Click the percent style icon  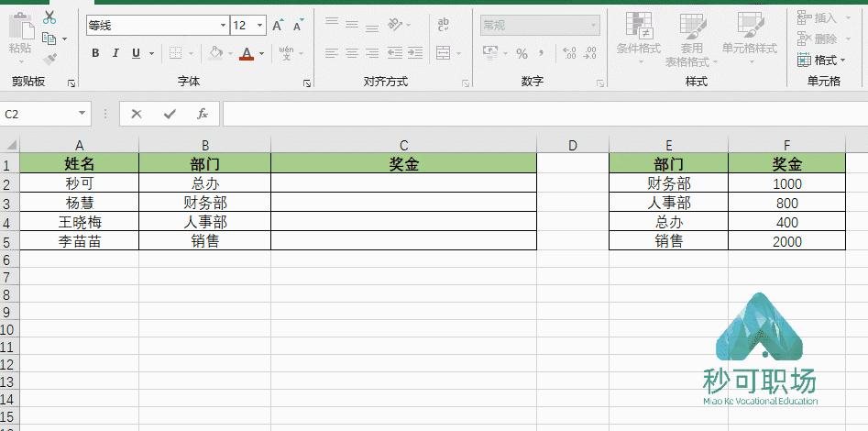(x=522, y=54)
